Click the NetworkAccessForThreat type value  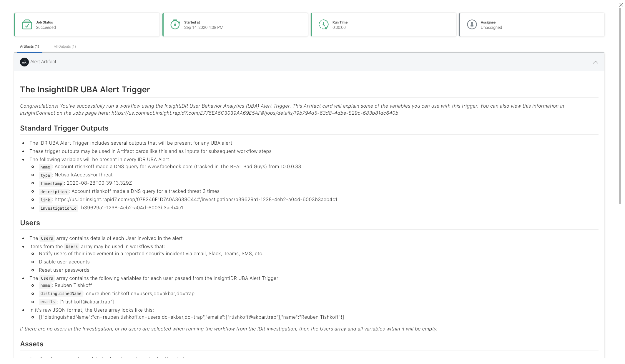(x=84, y=175)
